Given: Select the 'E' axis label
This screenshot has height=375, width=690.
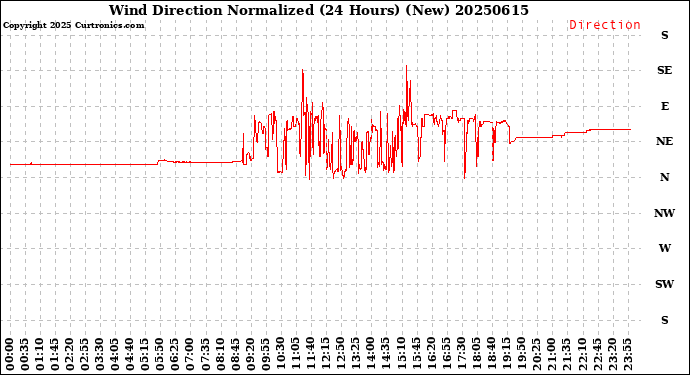Looking at the screenshot, I should [x=664, y=106].
